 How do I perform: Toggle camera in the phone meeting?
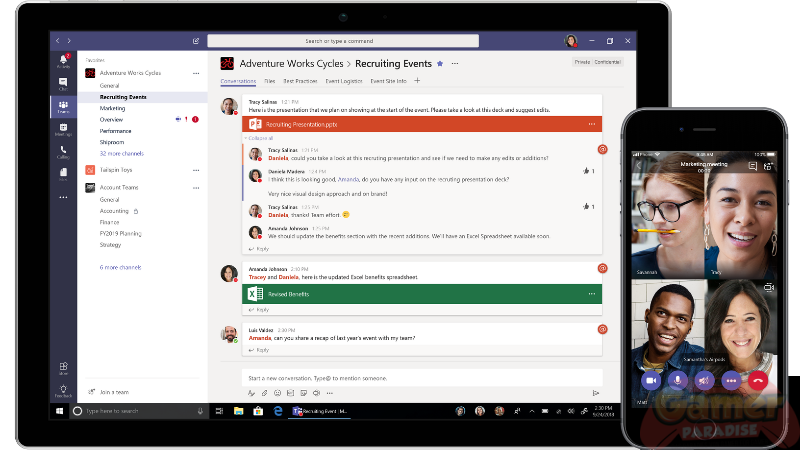coord(651,380)
